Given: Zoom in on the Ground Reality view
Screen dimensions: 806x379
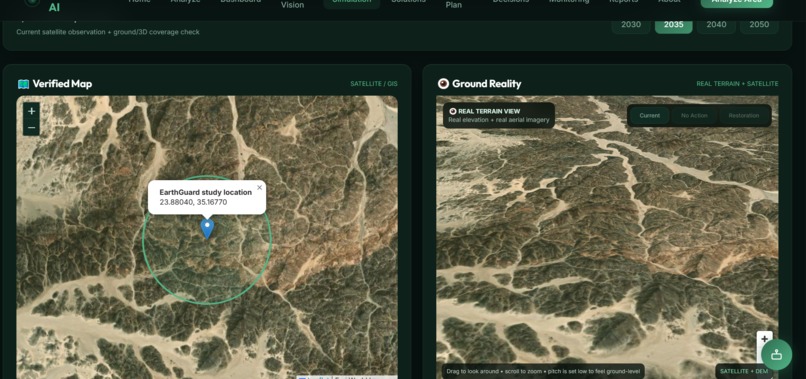Looking at the screenshot, I should point(764,339).
